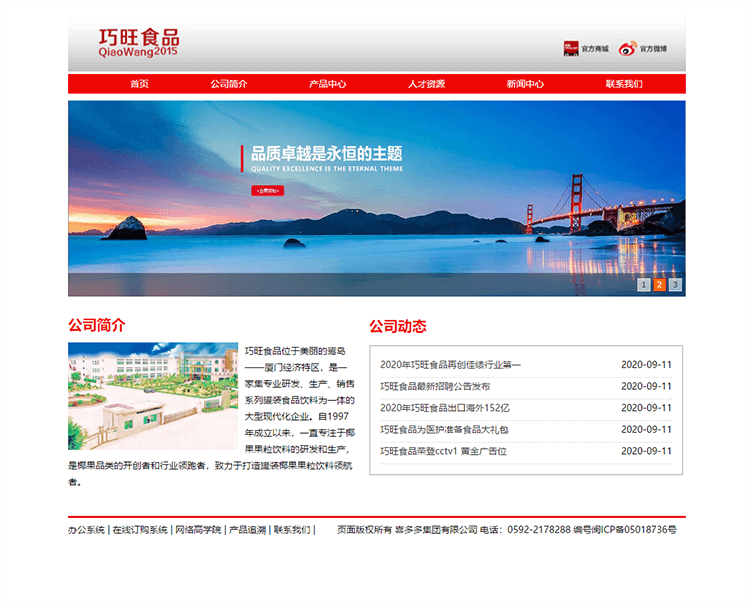
Task: Switch to banner slide 1
Action: click(x=643, y=285)
